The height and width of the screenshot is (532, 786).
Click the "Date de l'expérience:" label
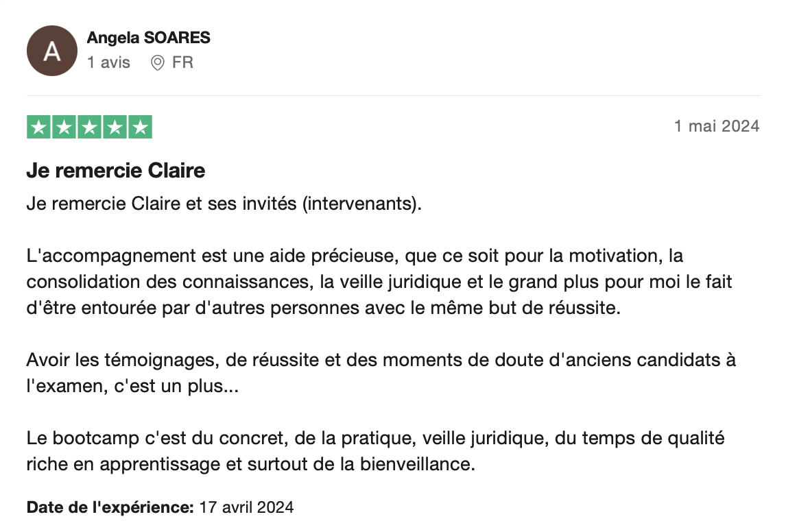point(110,507)
